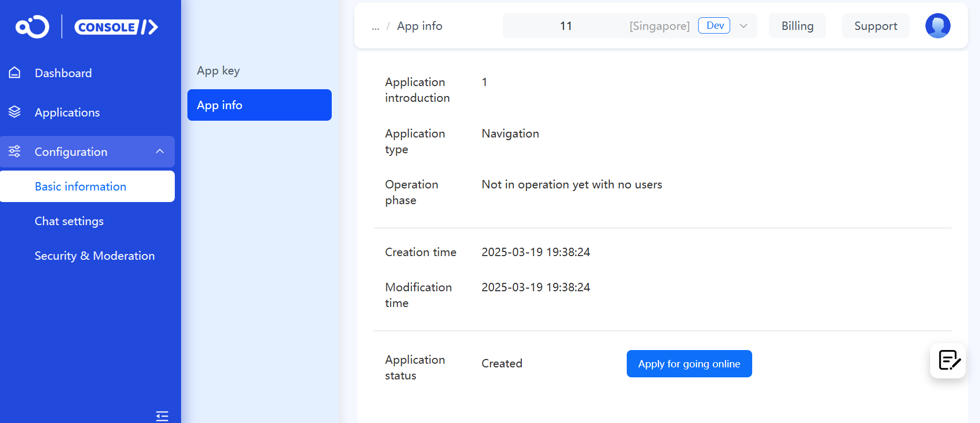Click the Modification time label
Viewport: 980px width, 423px height.
pyautogui.click(x=418, y=295)
